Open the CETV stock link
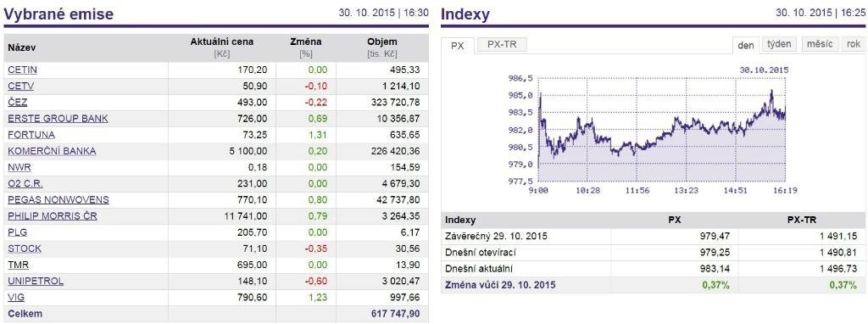This screenshot has width=868, height=324. 21,86
